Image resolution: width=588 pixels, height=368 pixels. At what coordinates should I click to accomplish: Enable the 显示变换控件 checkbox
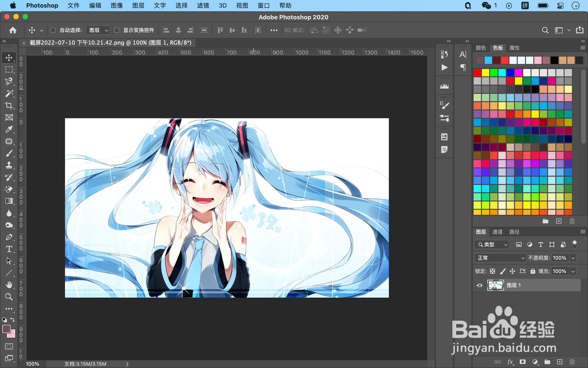[x=117, y=30]
